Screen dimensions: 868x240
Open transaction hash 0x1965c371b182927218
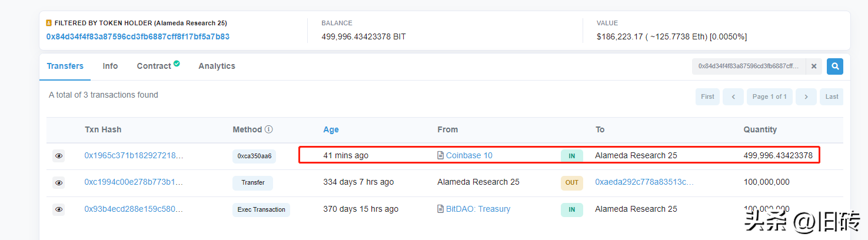134,156
